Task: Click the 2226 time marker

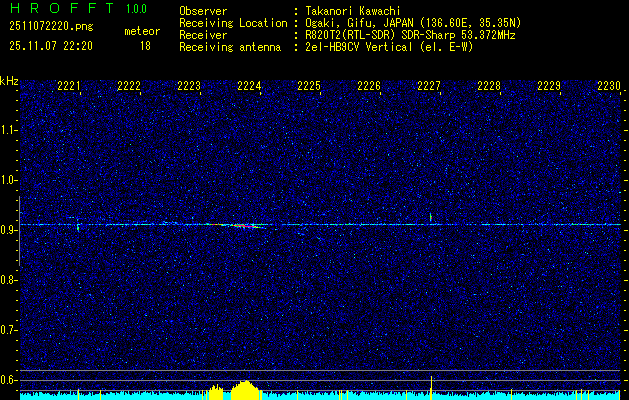Action: (x=369, y=85)
